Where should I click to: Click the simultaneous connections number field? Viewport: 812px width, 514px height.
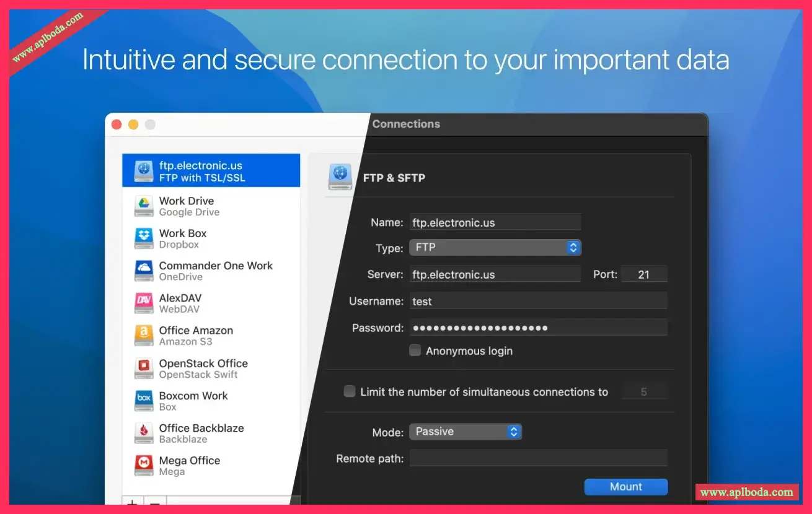(x=644, y=392)
